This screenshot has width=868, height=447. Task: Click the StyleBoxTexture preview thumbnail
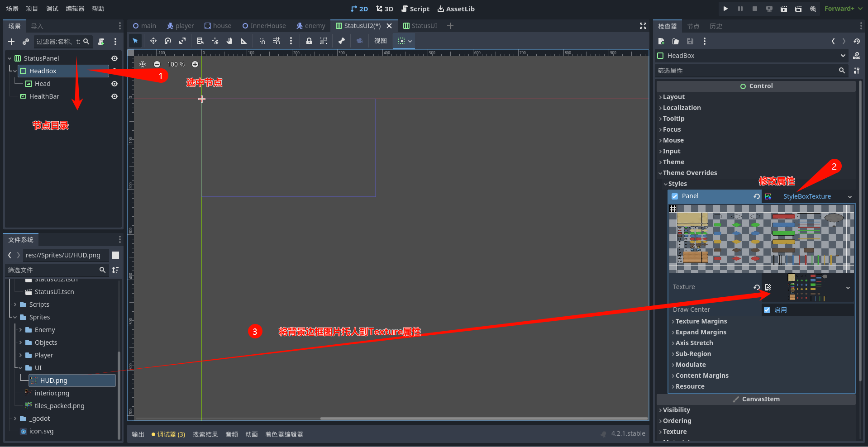point(761,238)
